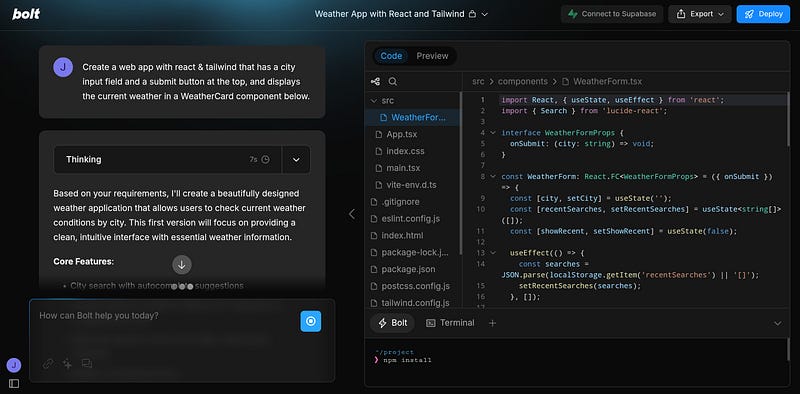Fold the interface block at line 4
This screenshot has width=800, height=394.
tap(493, 133)
